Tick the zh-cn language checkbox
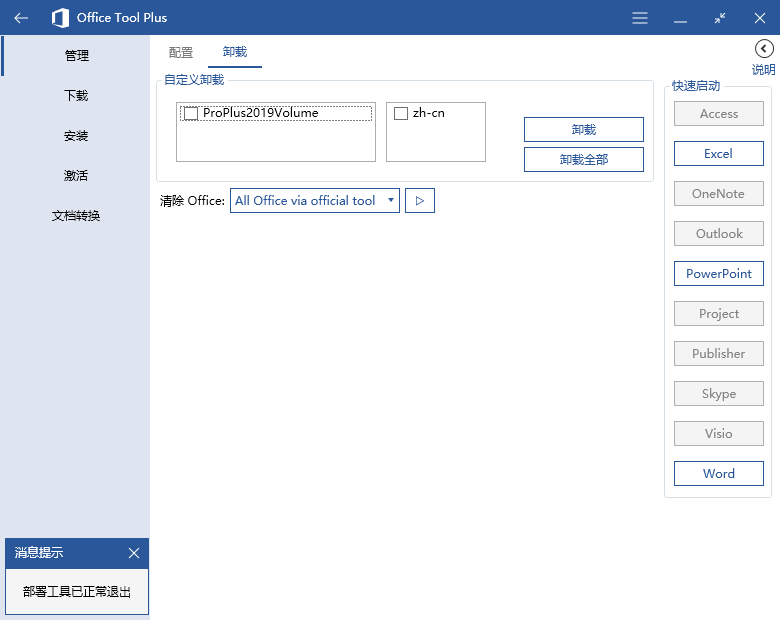780x620 pixels. [401, 113]
